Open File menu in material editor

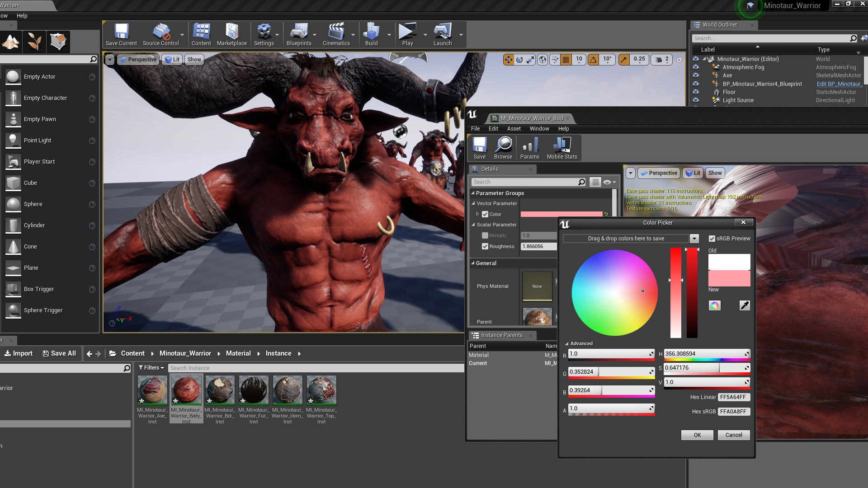pyautogui.click(x=475, y=129)
